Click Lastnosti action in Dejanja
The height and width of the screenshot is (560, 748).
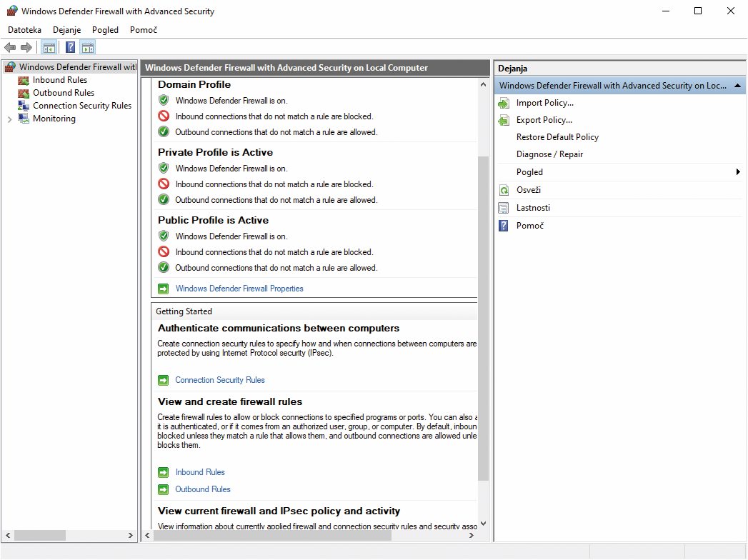[x=533, y=208]
